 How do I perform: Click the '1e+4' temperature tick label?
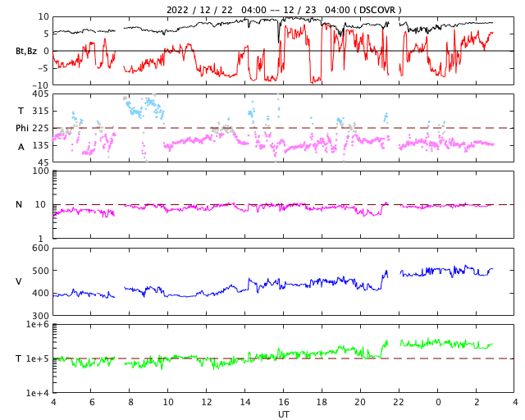37,393
